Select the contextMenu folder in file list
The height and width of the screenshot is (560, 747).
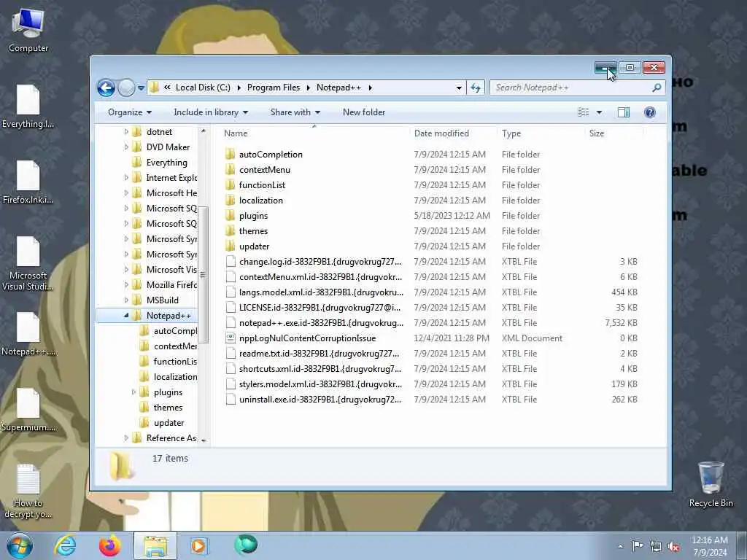[264, 169]
